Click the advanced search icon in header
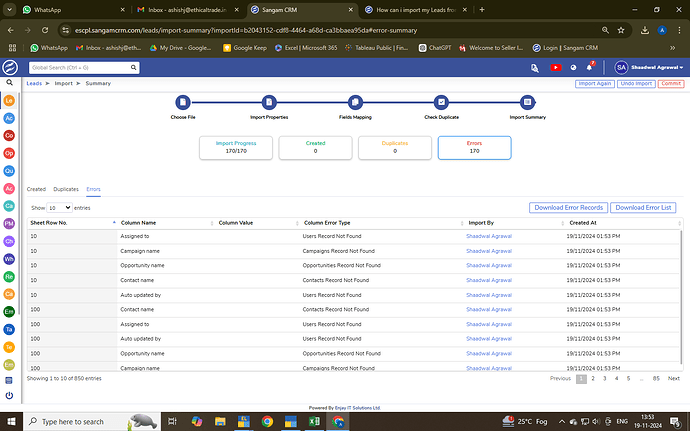690x431 pixels. [x=535, y=67]
